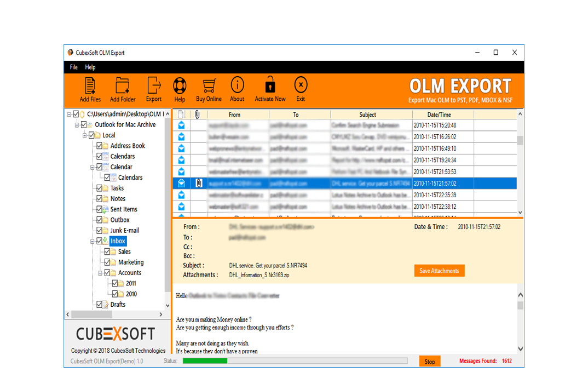Screen dimensions: 588x389
Task: Click paperclip icon on the selected DHL message
Action: 199,184
